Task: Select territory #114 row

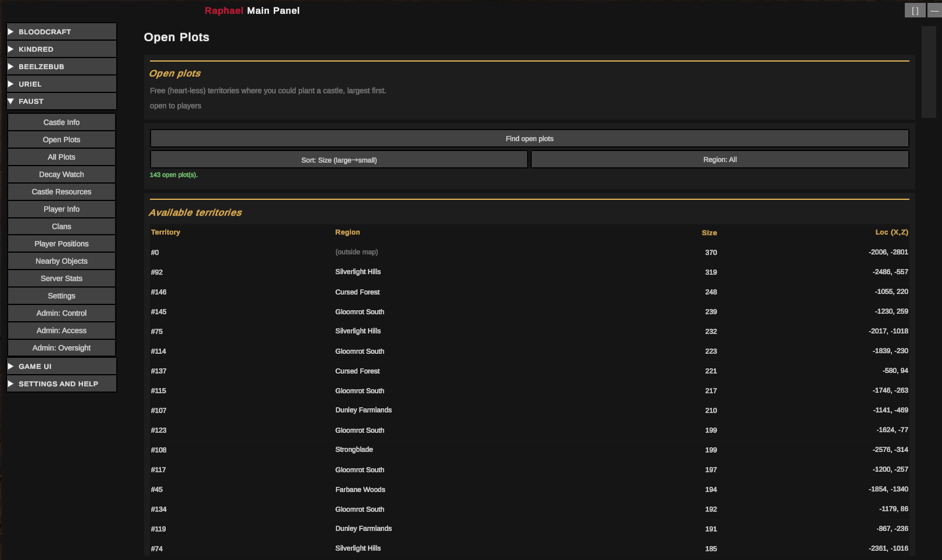Action: (x=529, y=351)
